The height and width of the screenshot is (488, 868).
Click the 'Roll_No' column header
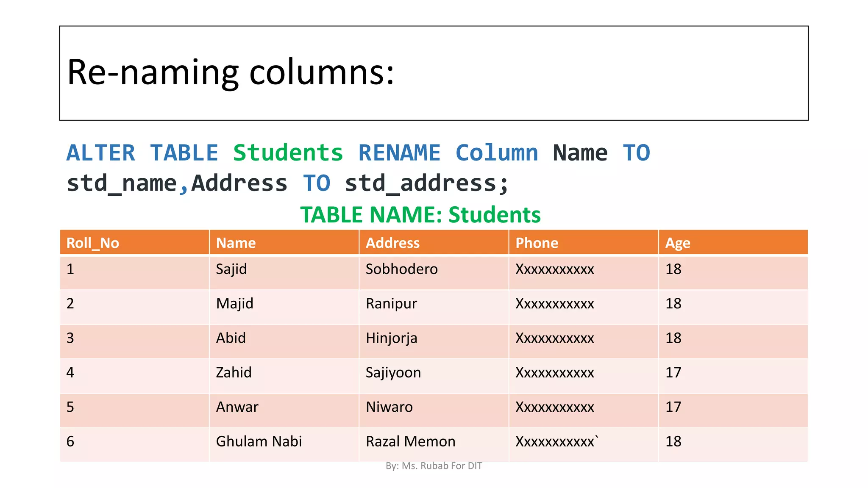tap(134, 243)
